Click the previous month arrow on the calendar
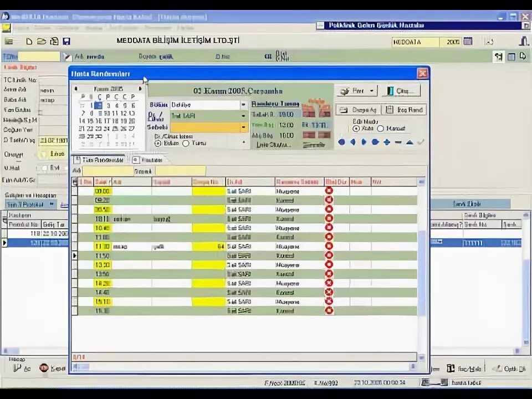The image size is (532, 399). tap(76, 89)
